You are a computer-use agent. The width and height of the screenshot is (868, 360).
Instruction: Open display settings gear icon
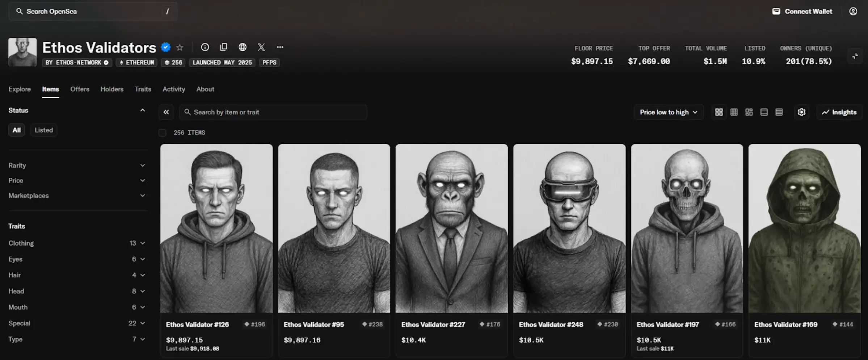coord(801,112)
